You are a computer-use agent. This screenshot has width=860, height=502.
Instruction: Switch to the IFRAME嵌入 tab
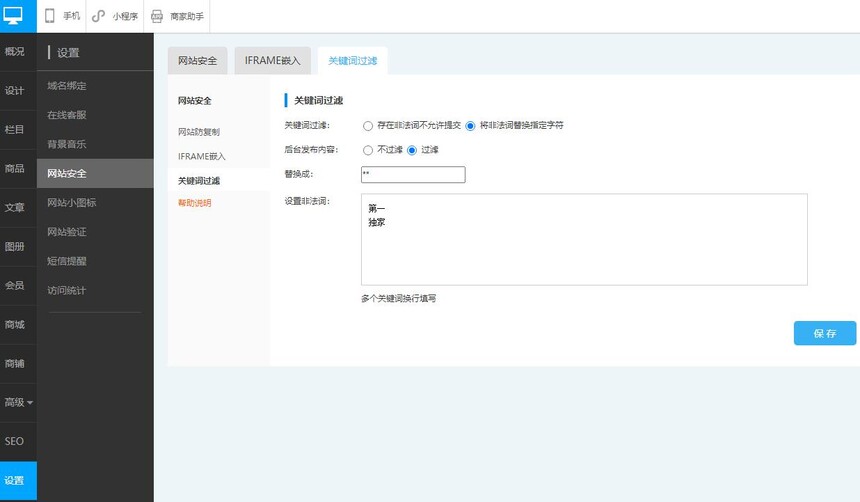click(272, 61)
